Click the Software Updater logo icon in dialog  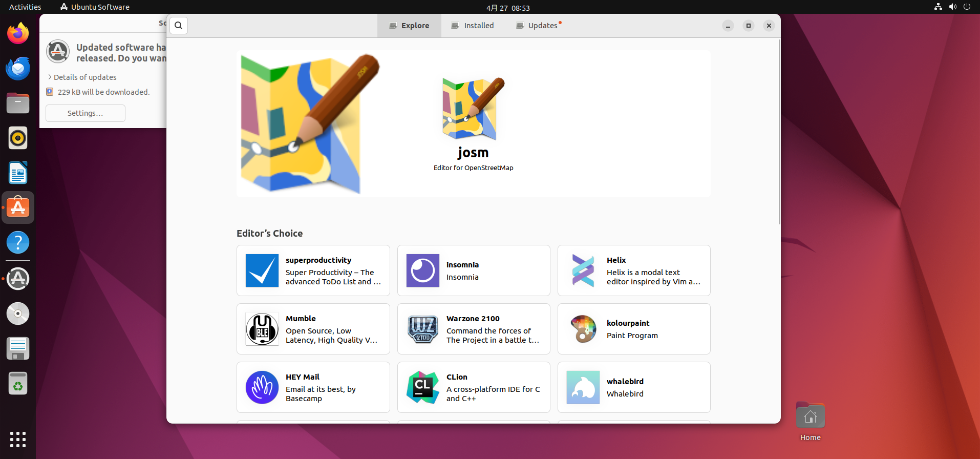[58, 51]
